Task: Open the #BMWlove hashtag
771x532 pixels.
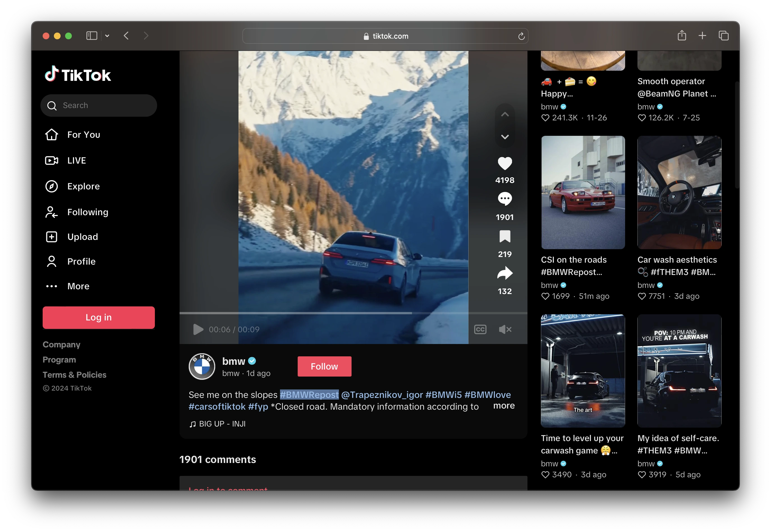Action: pos(487,395)
